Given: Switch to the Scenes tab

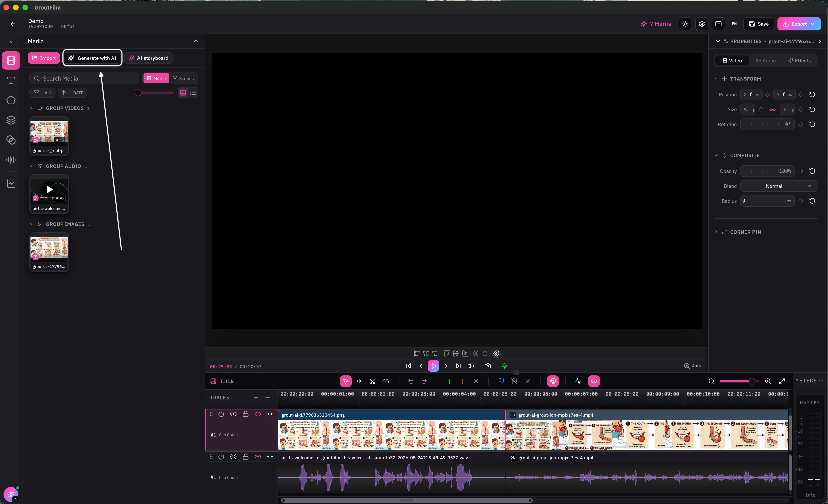Looking at the screenshot, I should coord(183,79).
